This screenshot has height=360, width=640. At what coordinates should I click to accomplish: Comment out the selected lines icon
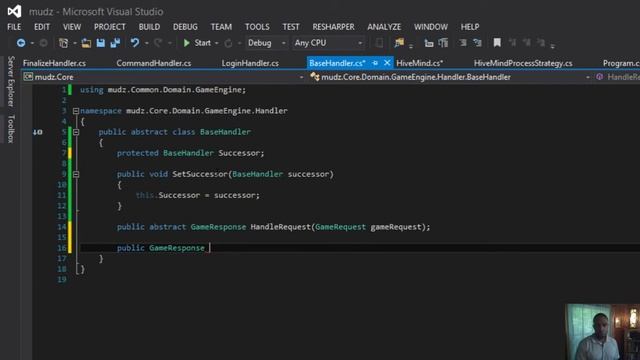pos(462,43)
